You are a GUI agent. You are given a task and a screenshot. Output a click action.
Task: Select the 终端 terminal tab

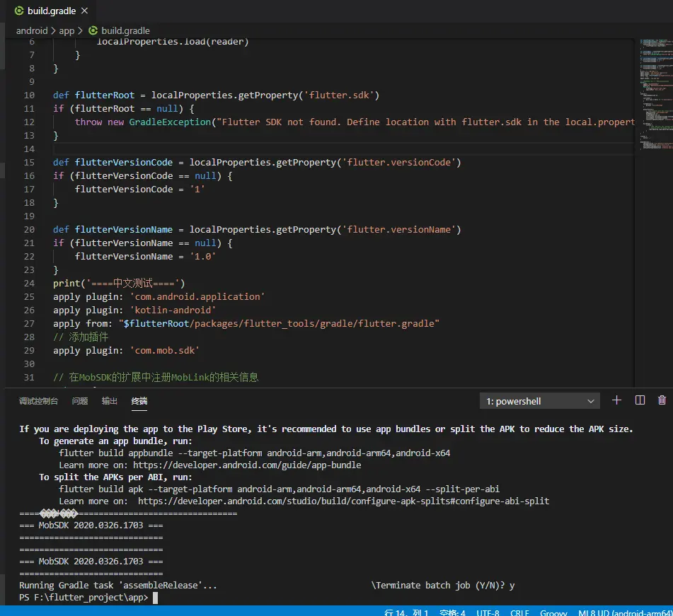[139, 401]
